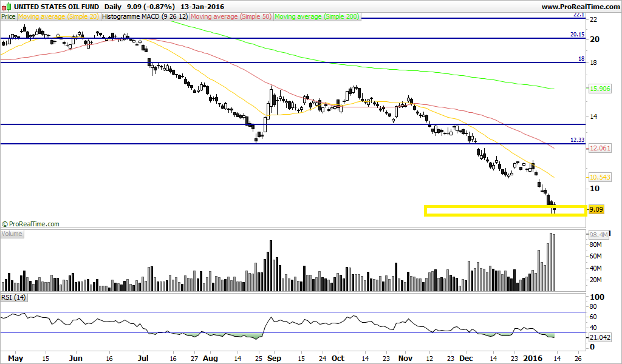The height and width of the screenshot is (364, 622).
Task: Click the current price tag 9.09
Action: click(x=596, y=209)
